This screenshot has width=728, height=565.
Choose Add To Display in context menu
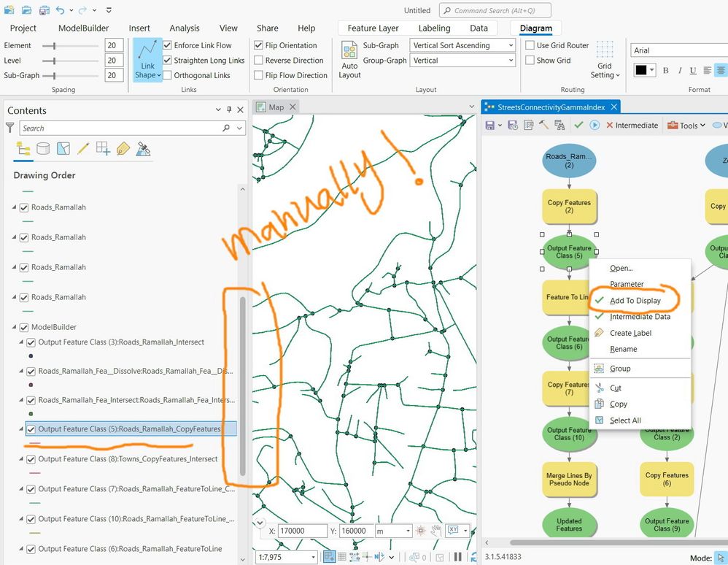tap(635, 301)
